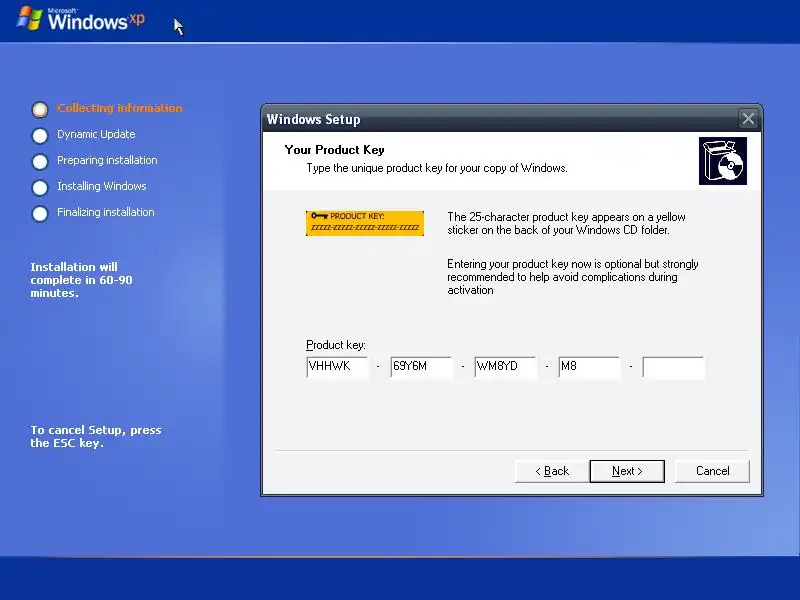
Task: Go back with the Back button
Action: 552,471
